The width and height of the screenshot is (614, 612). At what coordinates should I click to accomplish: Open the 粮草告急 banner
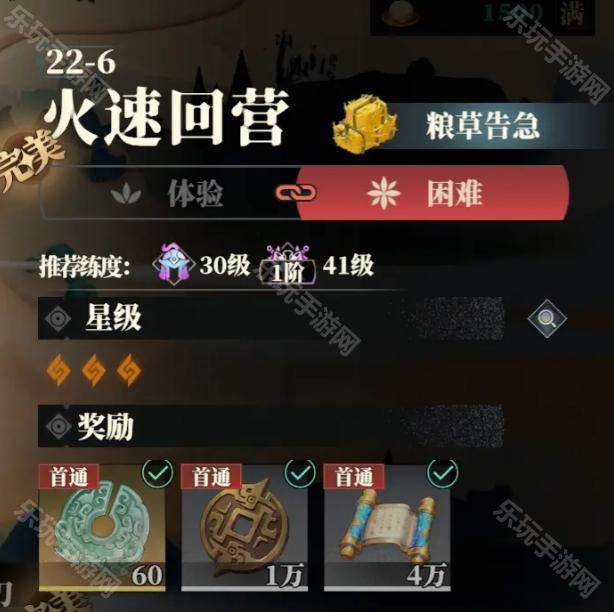(483, 126)
